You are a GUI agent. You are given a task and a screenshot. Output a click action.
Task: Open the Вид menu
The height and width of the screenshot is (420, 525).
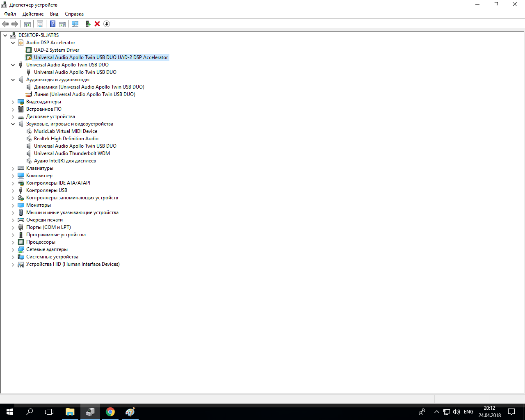[x=54, y=14]
